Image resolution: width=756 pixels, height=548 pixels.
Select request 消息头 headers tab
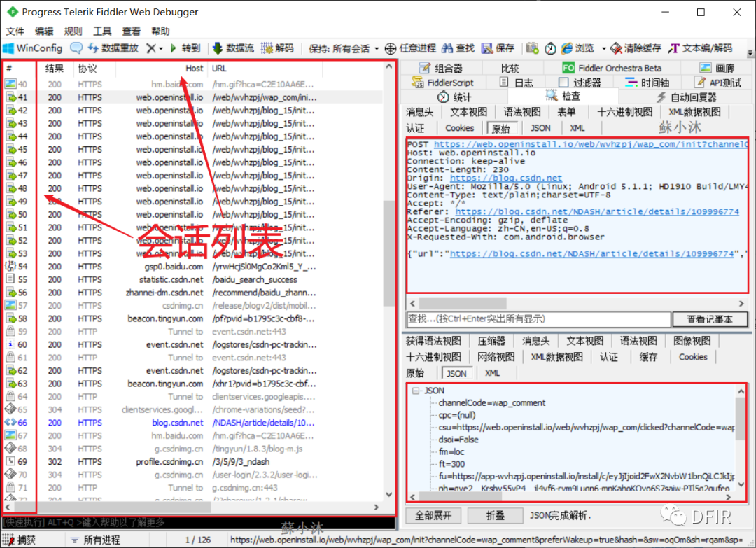419,112
